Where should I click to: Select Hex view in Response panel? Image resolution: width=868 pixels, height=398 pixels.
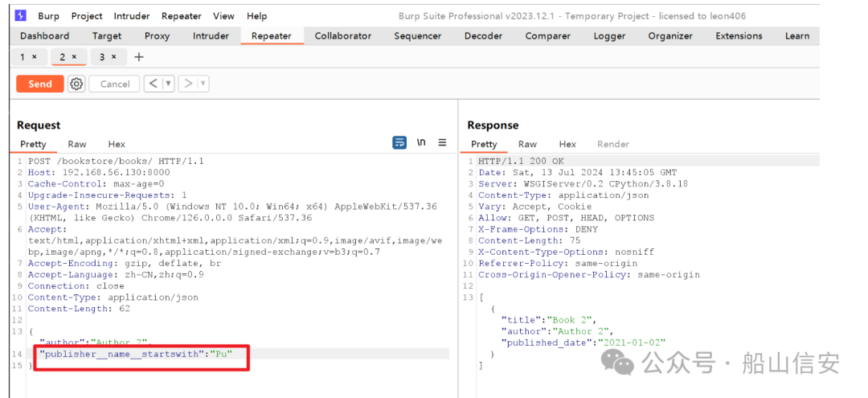click(567, 144)
